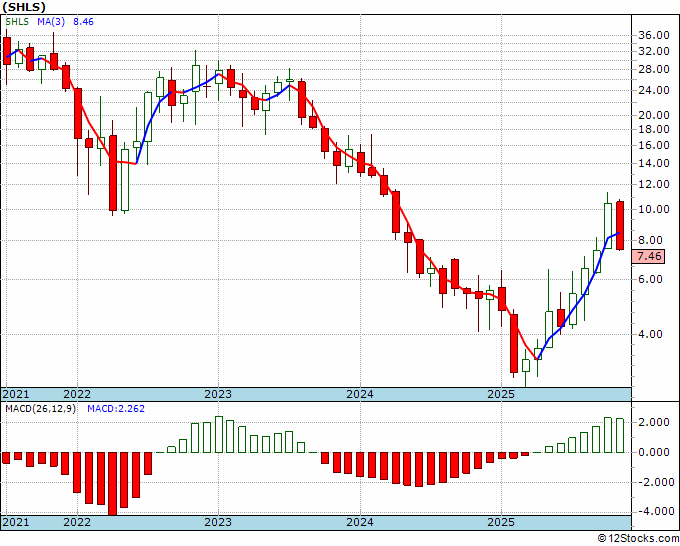Image resolution: width=680 pixels, height=546 pixels.
Task: Click 2024 on the MACD timeline
Action: [x=360, y=522]
